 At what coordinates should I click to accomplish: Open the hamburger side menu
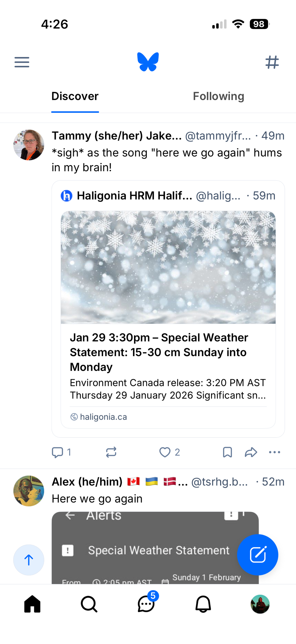[22, 62]
